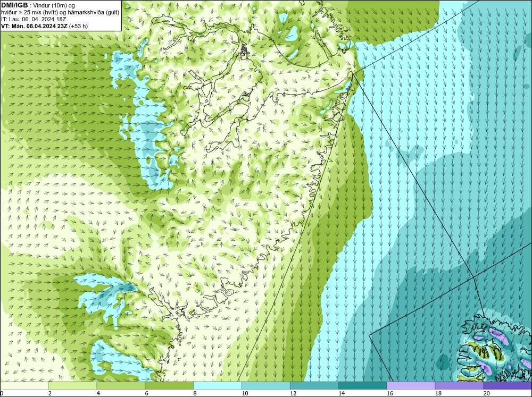Click the legend value label 8
Image resolution: width=532 pixels, height=397 pixels.
195,393
